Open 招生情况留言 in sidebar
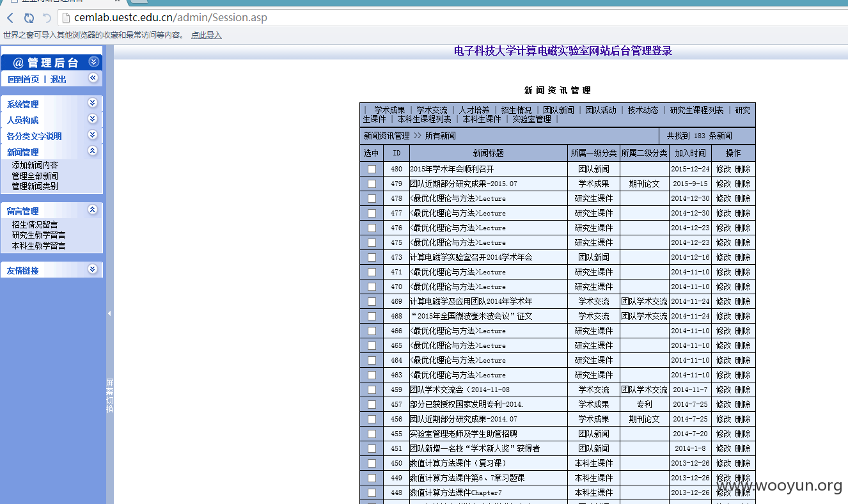Image resolution: width=848 pixels, height=504 pixels. coord(35,224)
